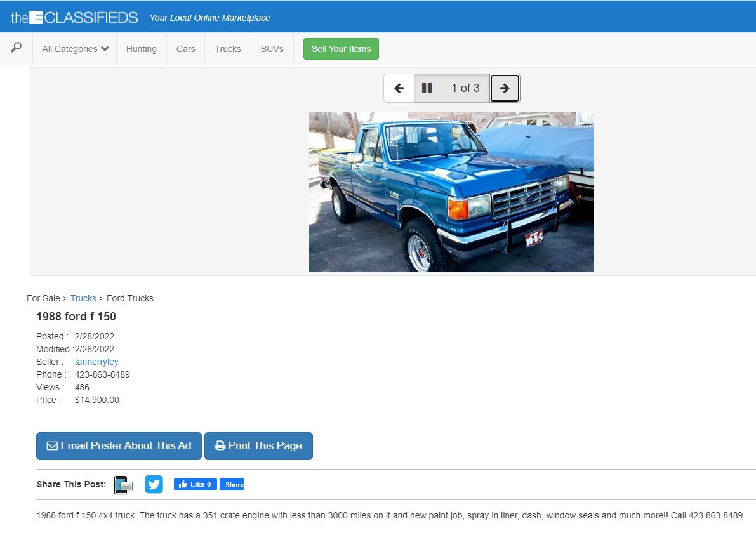Click the 'Ford Trucks' breadcrumb text

[x=129, y=298]
